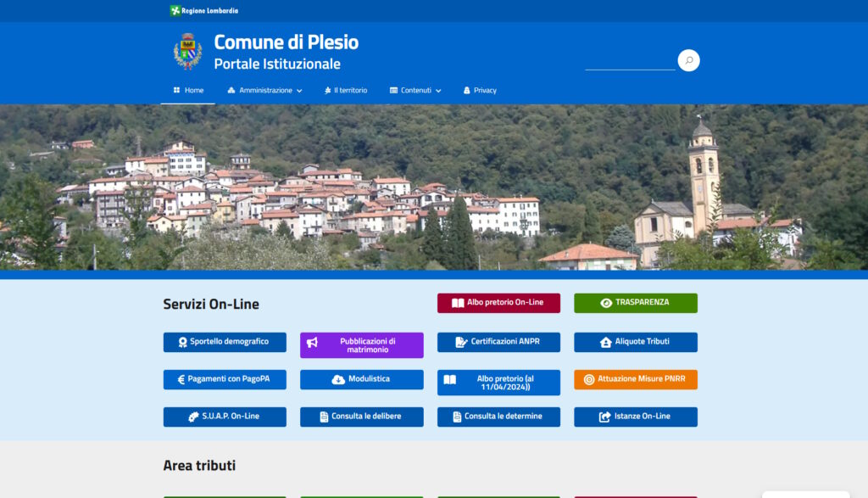Expand the Contenuti dropdown chevron
The image size is (868, 498).
tap(438, 91)
